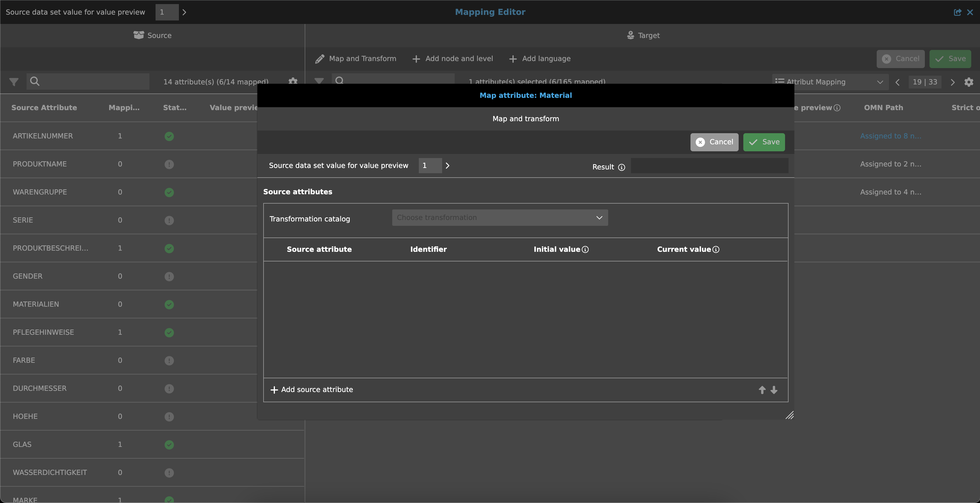Viewport: 980px width, 503px height.
Task: Click ARTIKELNUMMER green status check
Action: (x=169, y=136)
